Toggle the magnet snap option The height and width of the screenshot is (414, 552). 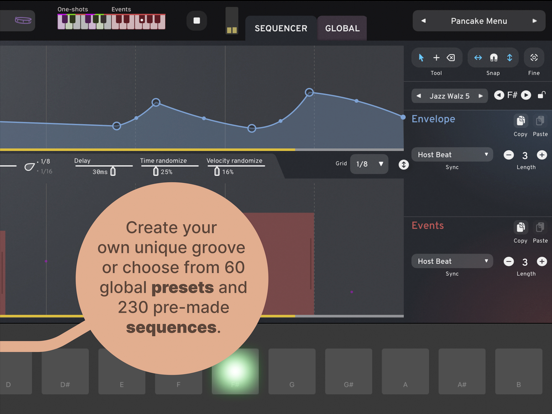click(494, 58)
